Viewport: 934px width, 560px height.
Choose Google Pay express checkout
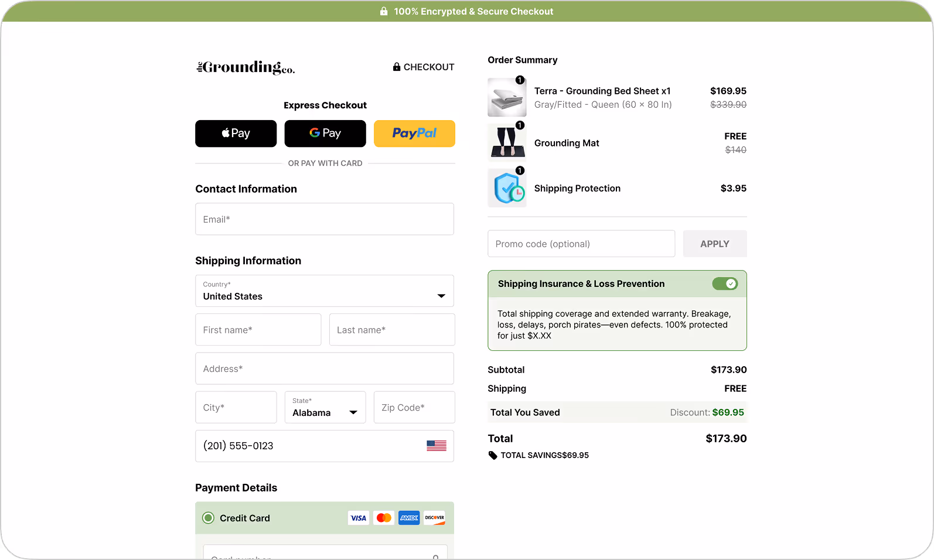coord(325,134)
